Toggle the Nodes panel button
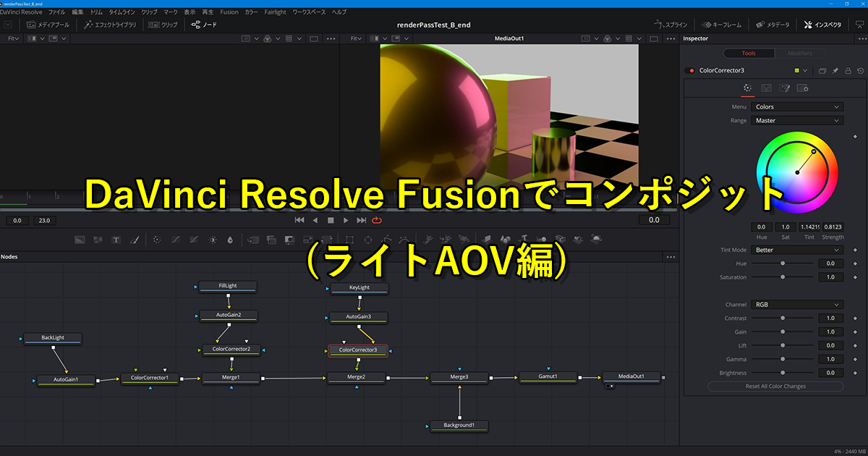Viewport: 868px width, 456px height. click(x=204, y=25)
